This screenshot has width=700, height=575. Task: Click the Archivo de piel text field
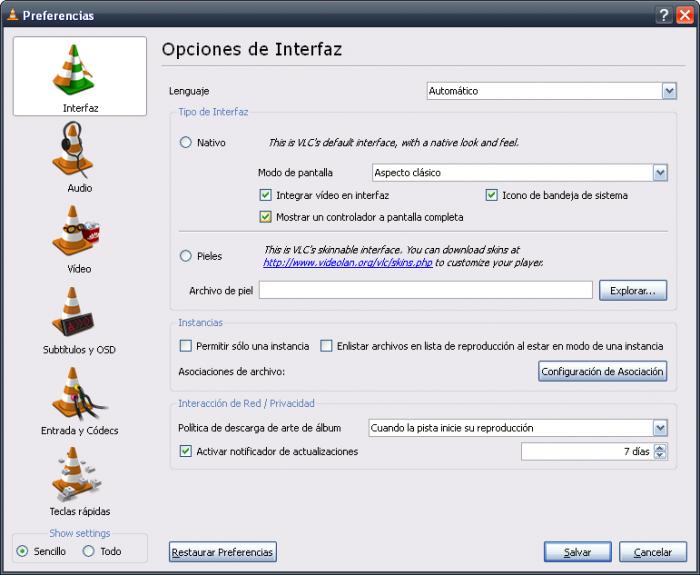click(425, 291)
